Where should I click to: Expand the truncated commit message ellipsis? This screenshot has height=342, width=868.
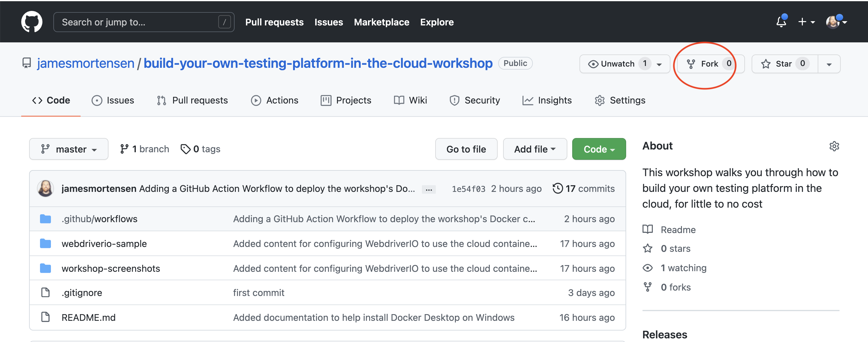click(429, 189)
